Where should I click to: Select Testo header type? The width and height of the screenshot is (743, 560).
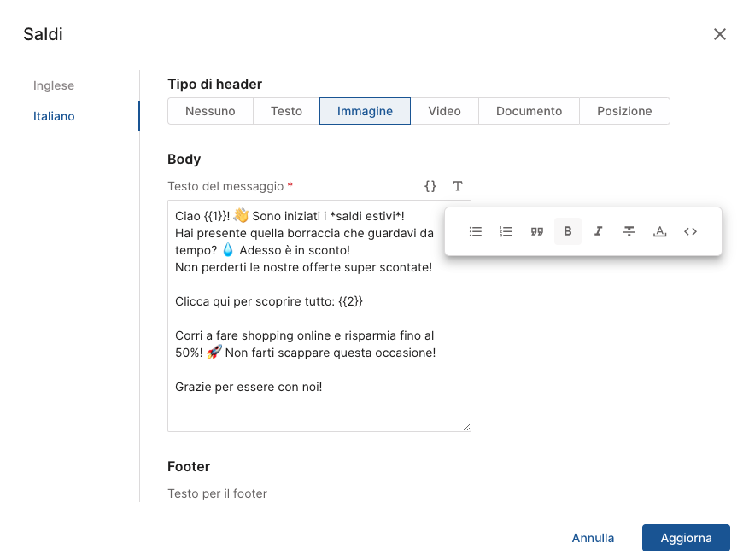tap(286, 111)
